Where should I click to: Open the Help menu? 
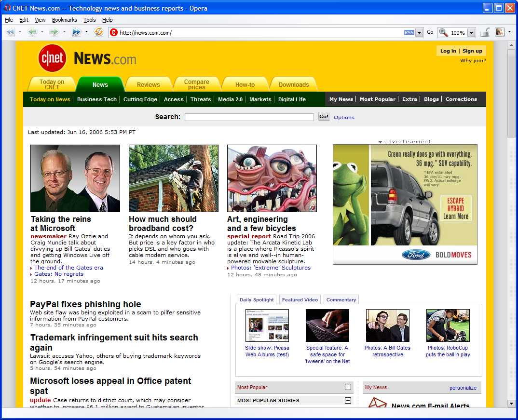tap(108, 20)
